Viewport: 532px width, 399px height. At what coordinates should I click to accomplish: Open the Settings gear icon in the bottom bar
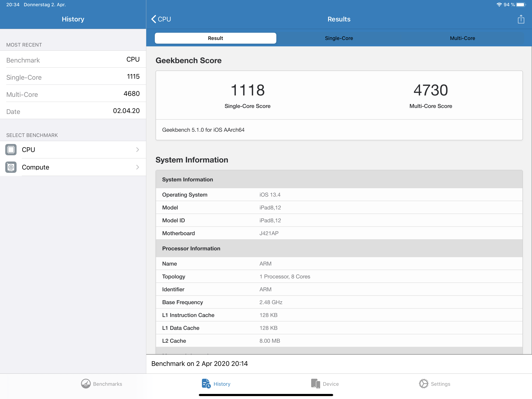tap(424, 384)
